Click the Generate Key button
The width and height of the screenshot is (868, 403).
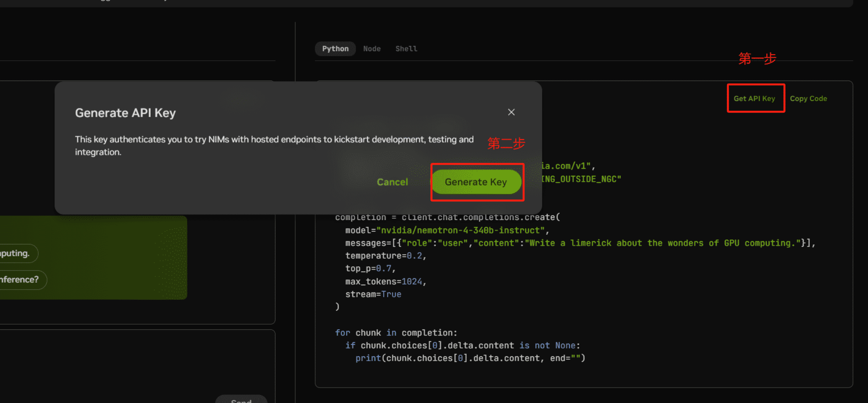[x=476, y=182]
